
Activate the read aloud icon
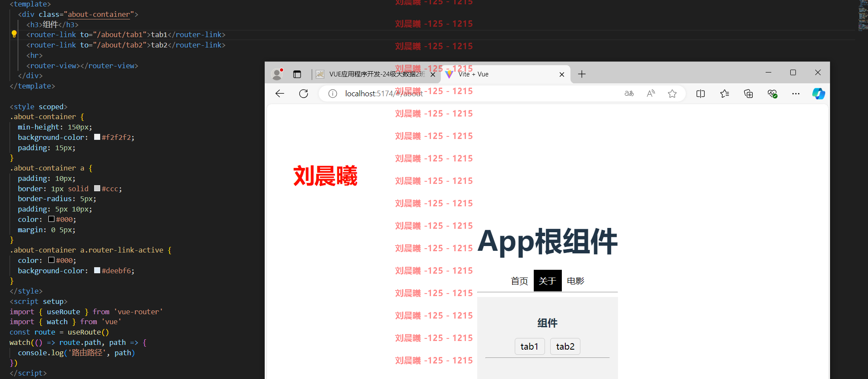[x=651, y=94]
